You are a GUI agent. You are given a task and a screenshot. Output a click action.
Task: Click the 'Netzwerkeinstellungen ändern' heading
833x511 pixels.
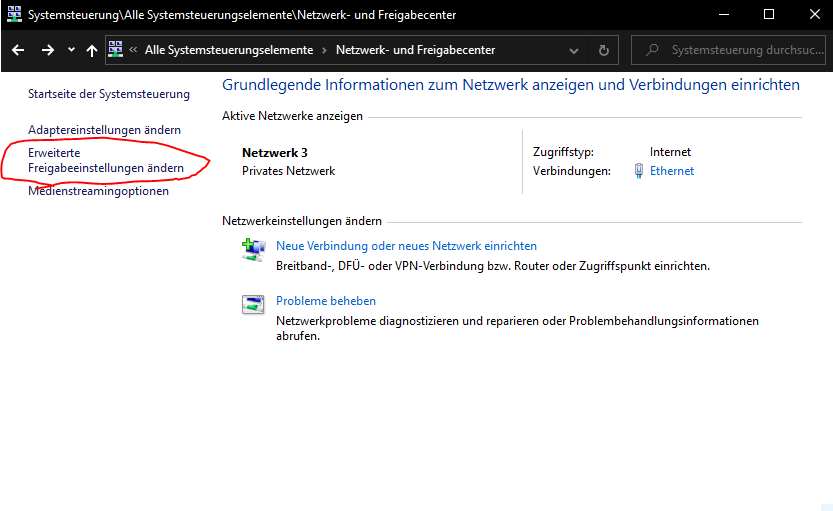tap(302, 221)
